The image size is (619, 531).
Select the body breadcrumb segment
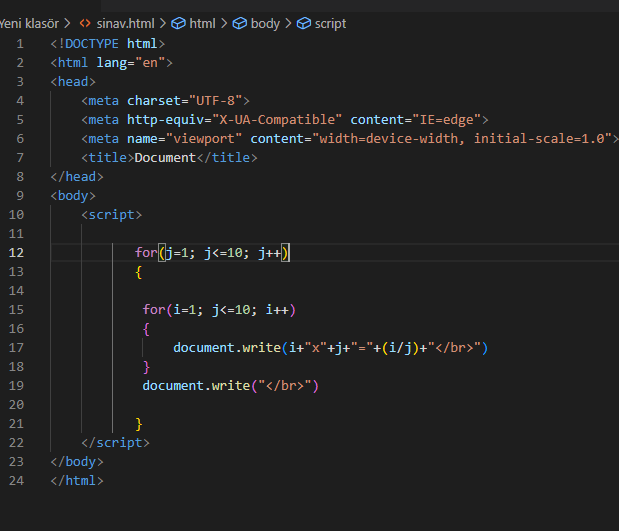265,24
